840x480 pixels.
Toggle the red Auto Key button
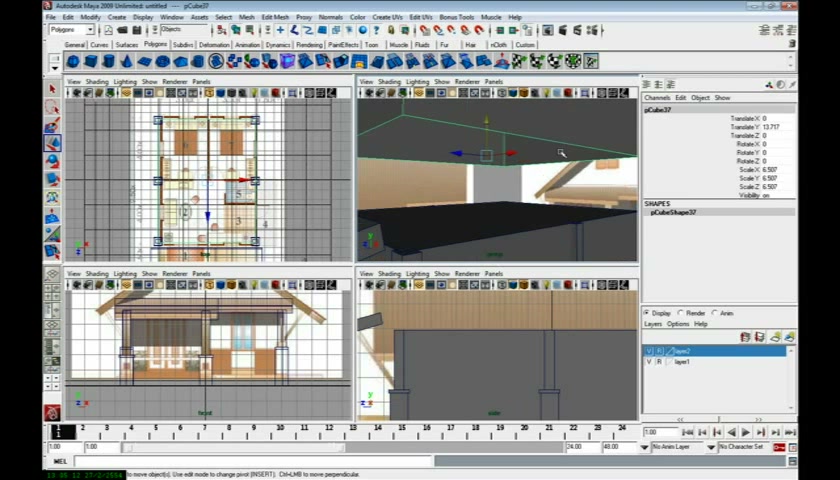click(779, 447)
